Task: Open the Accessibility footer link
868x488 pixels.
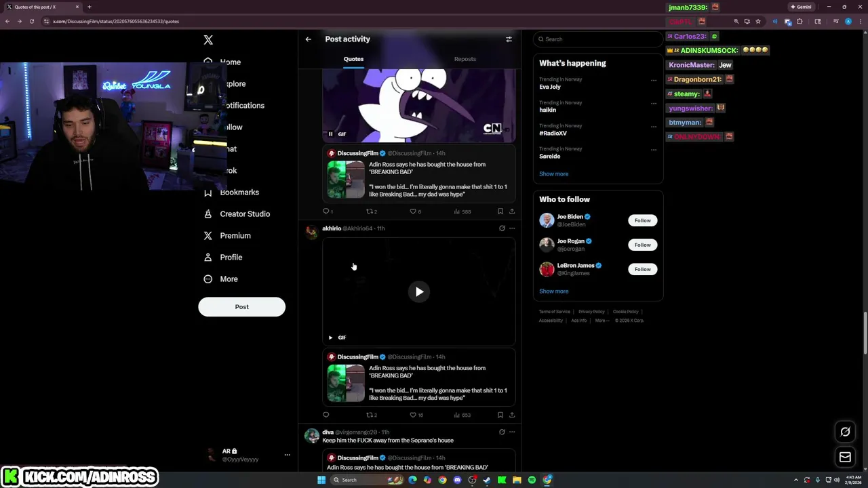Action: pyautogui.click(x=551, y=321)
